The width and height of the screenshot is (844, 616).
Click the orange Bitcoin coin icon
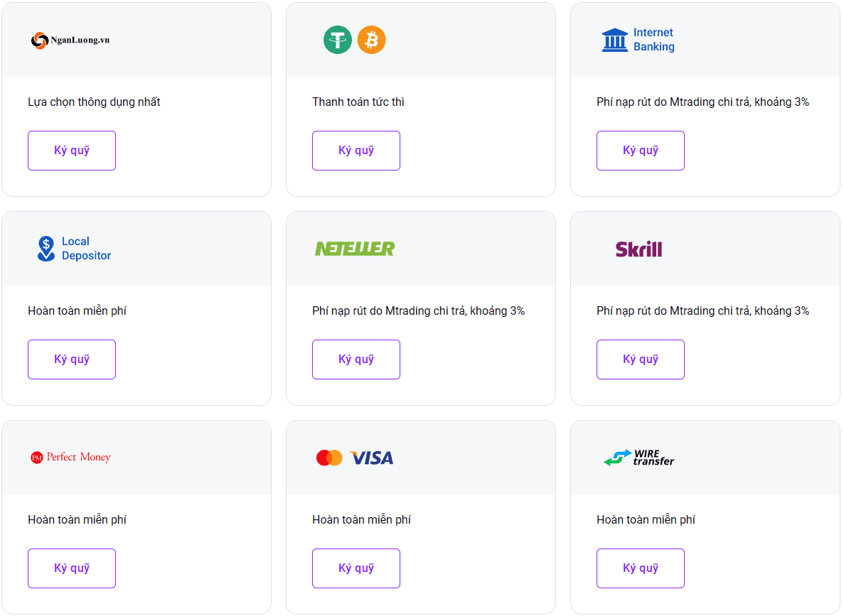tap(371, 40)
